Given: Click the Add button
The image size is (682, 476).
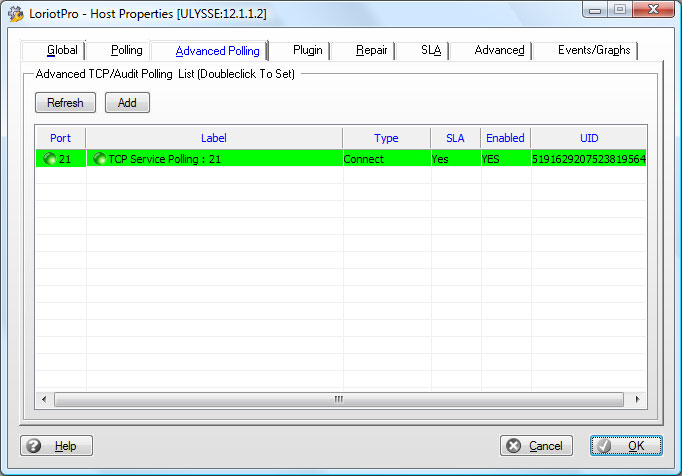Looking at the screenshot, I should pos(127,103).
